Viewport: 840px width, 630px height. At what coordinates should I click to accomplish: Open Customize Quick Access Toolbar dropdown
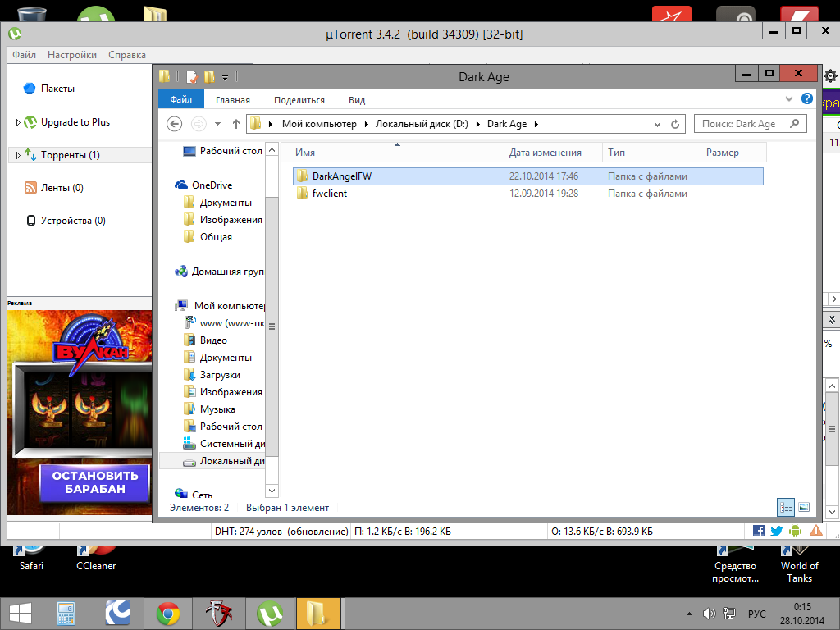pyautogui.click(x=226, y=78)
